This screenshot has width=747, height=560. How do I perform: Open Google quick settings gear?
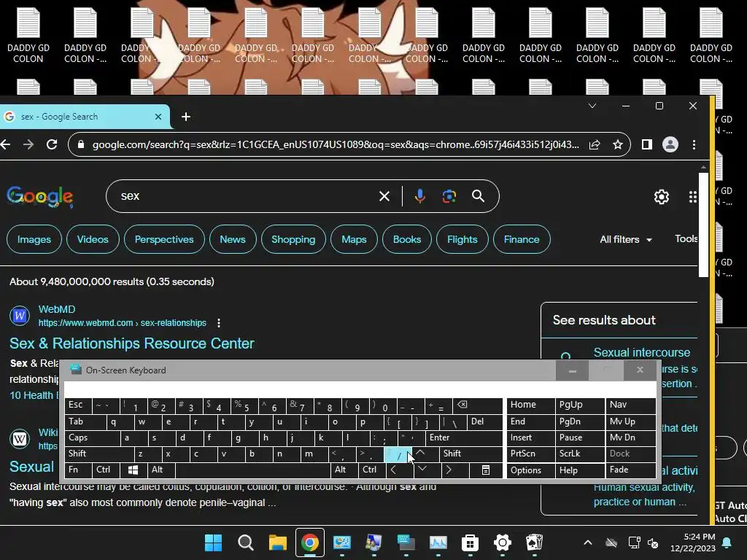tap(661, 197)
